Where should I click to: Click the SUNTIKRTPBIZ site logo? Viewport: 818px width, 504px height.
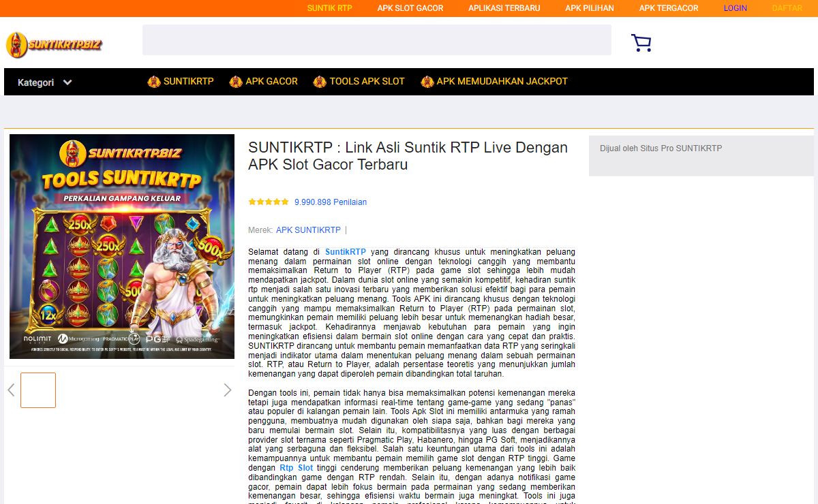(x=54, y=45)
